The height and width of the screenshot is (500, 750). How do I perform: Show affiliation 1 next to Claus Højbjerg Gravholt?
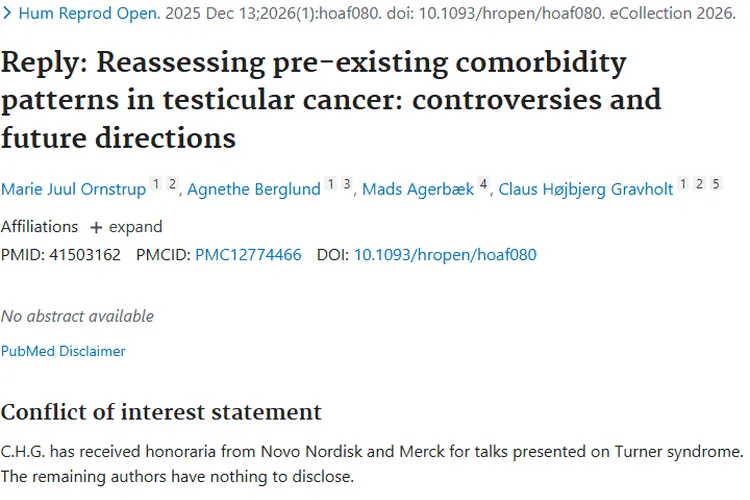click(x=683, y=185)
